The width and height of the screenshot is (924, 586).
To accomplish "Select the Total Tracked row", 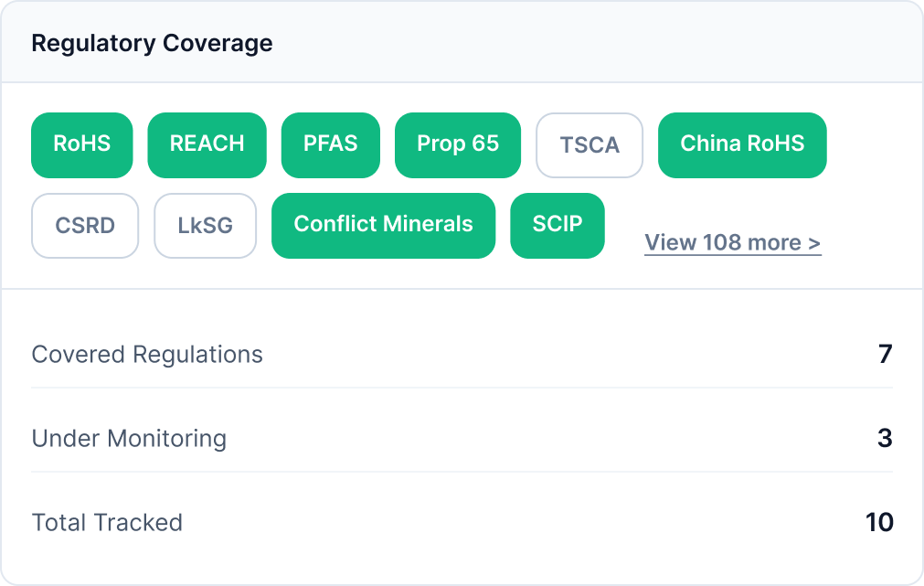I will (107, 523).
